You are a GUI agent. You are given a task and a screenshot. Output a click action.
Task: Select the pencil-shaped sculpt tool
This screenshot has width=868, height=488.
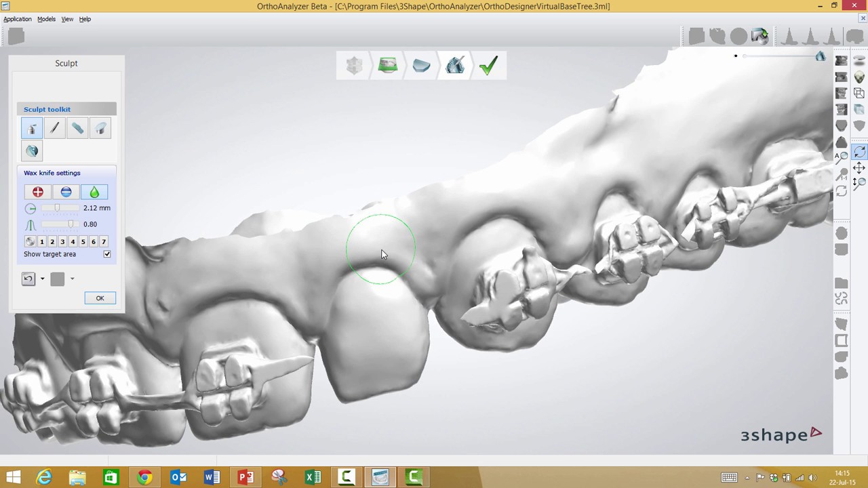pyautogui.click(x=54, y=128)
